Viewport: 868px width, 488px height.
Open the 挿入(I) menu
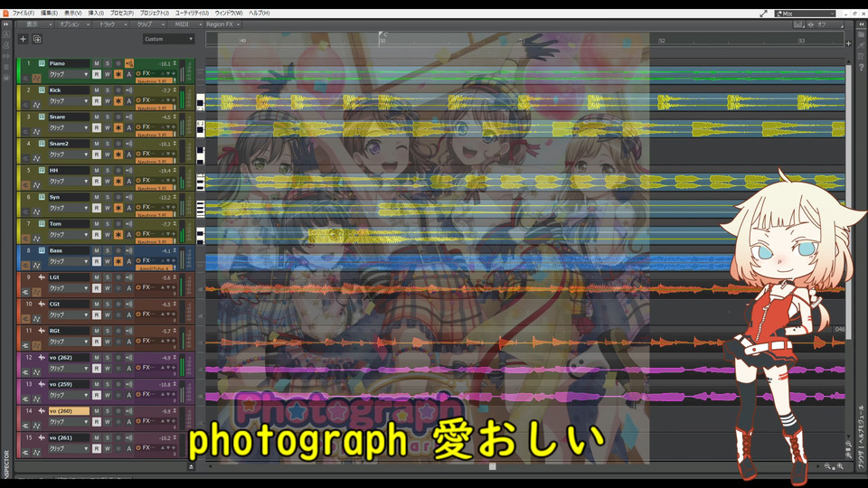tap(97, 13)
